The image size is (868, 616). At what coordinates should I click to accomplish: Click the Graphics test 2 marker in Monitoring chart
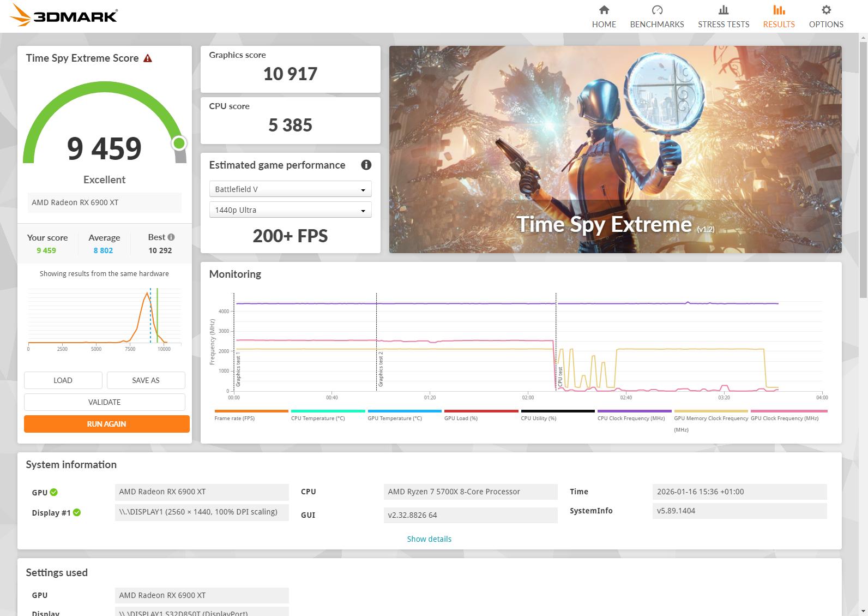381,369
